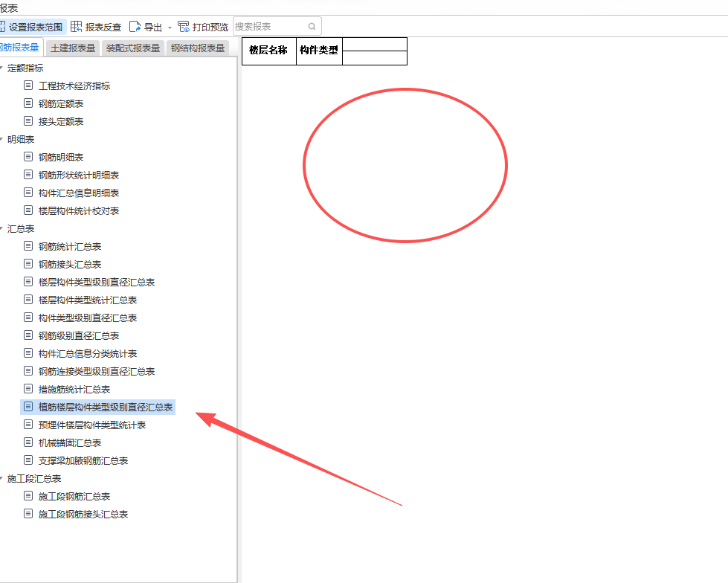The height and width of the screenshot is (583, 728).
Task: Click the report icon next to 工程技术经济指标
Action: 28,86
